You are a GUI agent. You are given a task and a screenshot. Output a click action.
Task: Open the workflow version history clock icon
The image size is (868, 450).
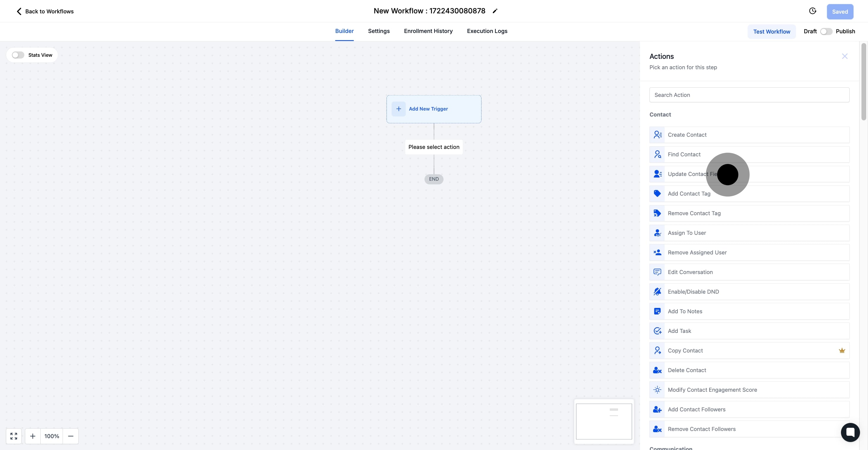pos(813,11)
